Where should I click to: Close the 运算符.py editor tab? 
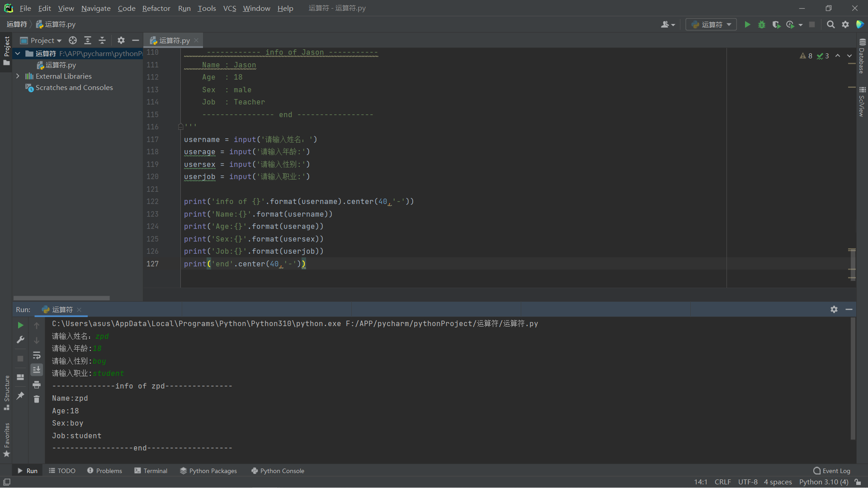(x=196, y=40)
